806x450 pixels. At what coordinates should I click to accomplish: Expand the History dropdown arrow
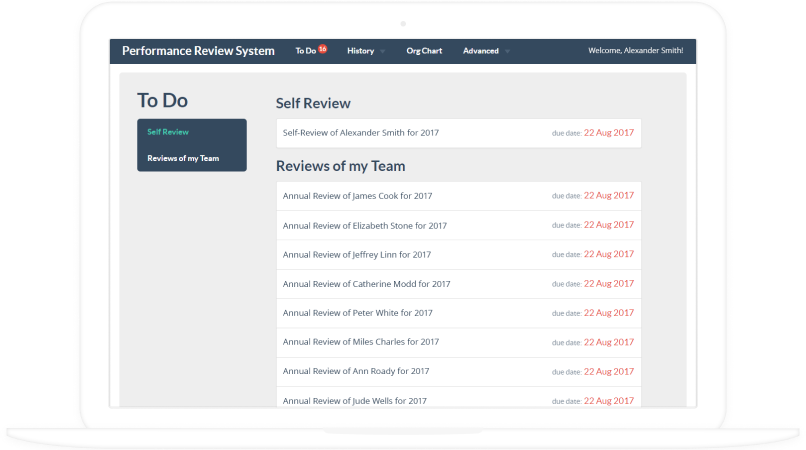click(382, 51)
